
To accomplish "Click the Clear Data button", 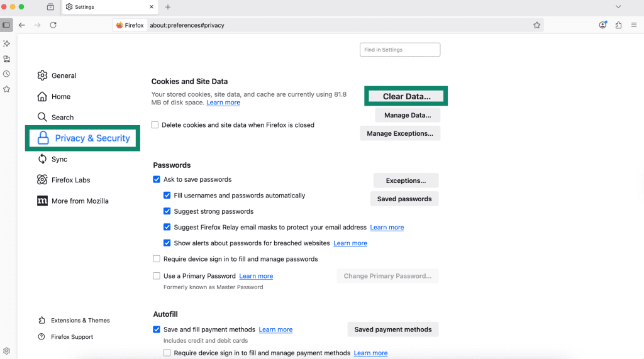I will point(406,97).
